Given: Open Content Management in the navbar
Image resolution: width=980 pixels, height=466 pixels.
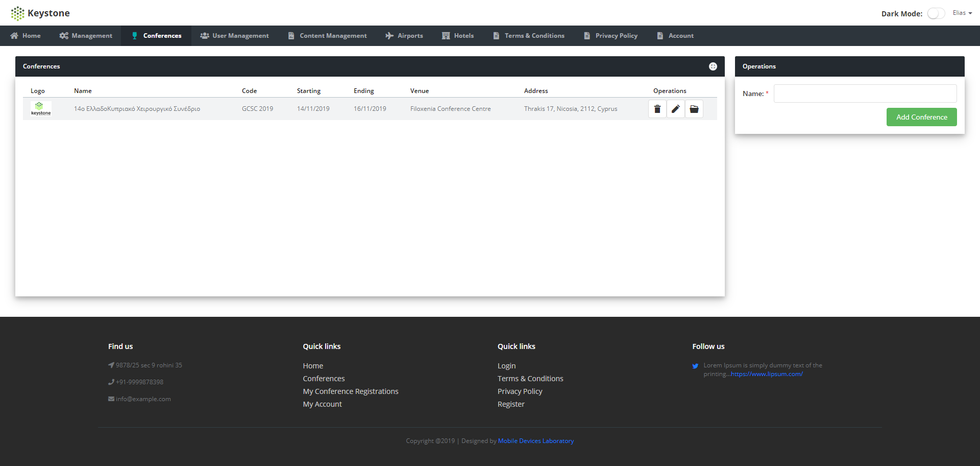Looking at the screenshot, I should (327, 36).
